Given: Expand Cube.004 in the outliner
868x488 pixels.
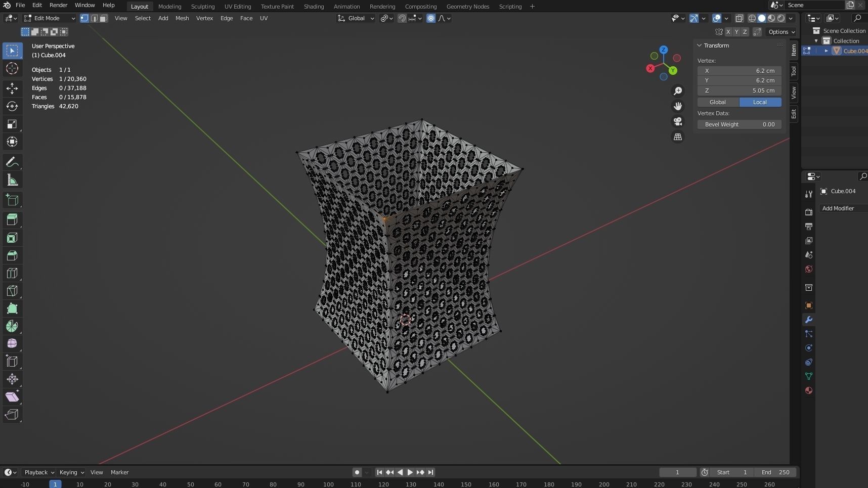Looking at the screenshot, I should [x=827, y=51].
